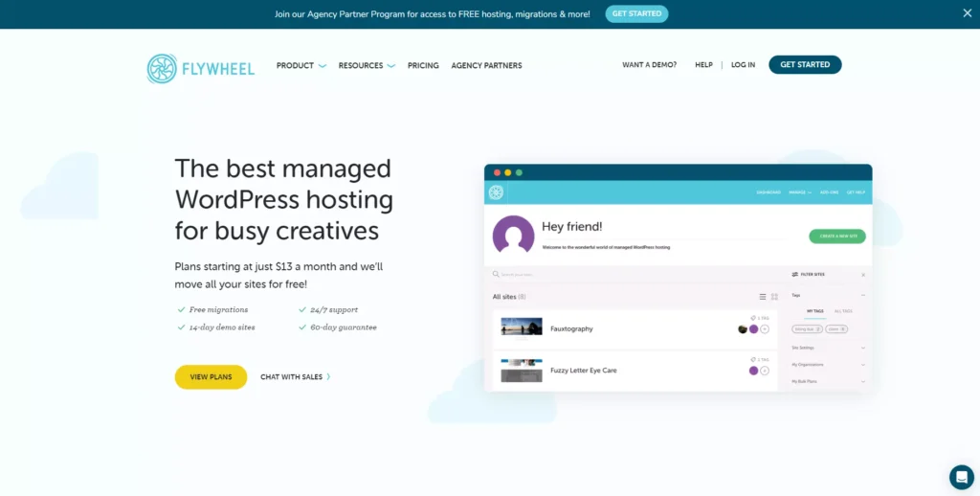Click the client tag pill
Image resolution: width=980 pixels, height=496 pixels.
coord(836,329)
